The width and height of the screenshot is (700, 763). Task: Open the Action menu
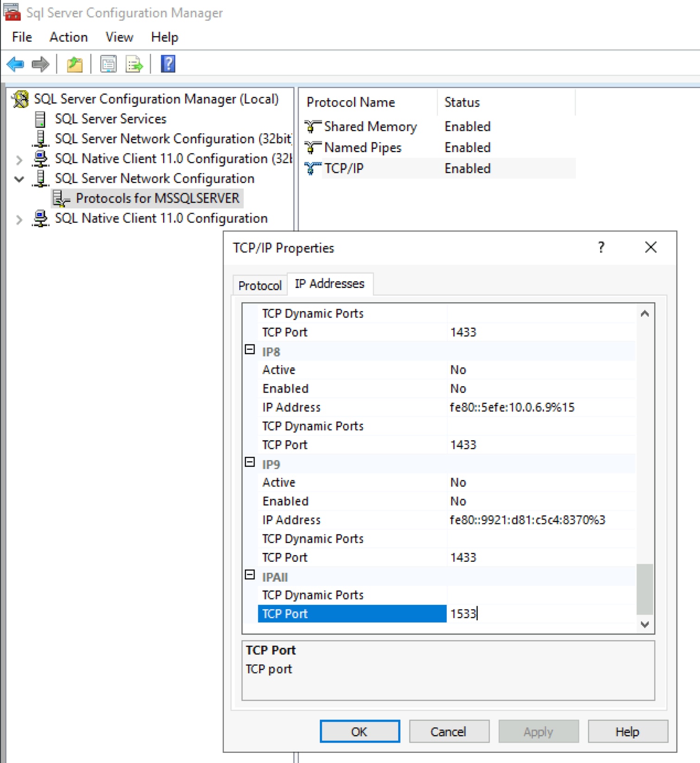click(69, 37)
